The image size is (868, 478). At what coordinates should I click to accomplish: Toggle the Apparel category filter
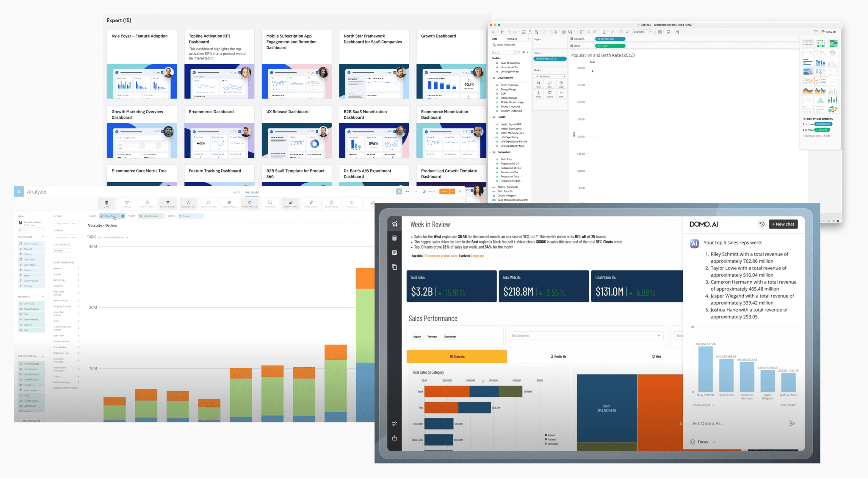(417, 336)
